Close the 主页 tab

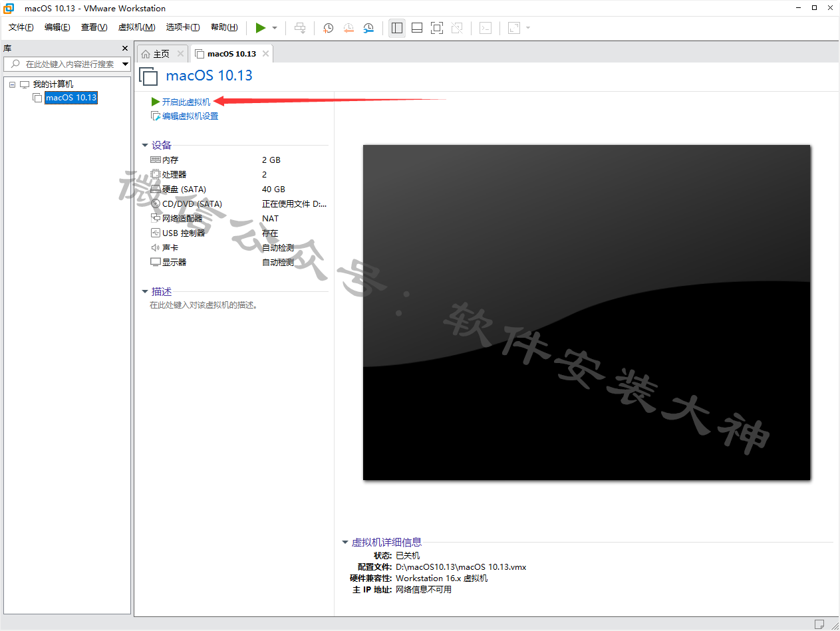180,54
